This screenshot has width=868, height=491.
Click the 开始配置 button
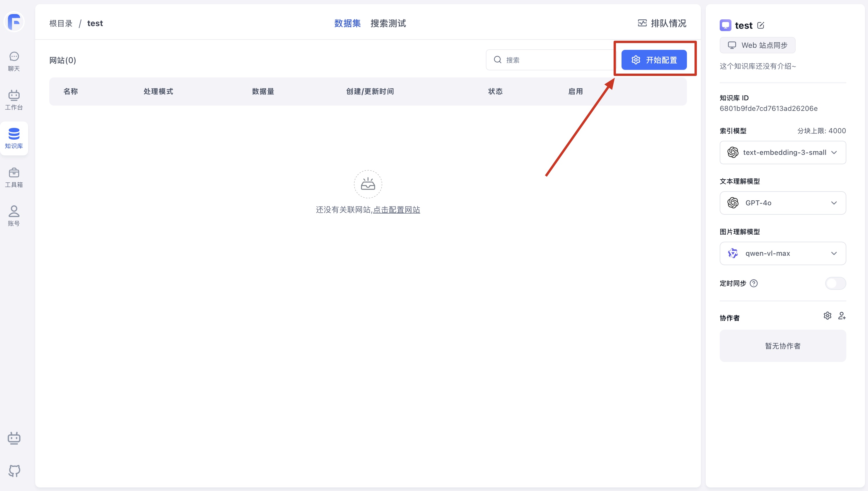pyautogui.click(x=654, y=60)
